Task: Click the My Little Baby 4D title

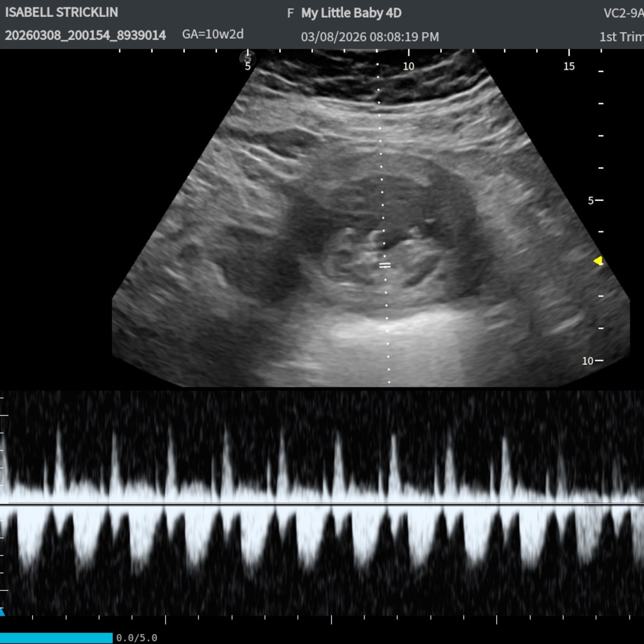Action: 351,13
